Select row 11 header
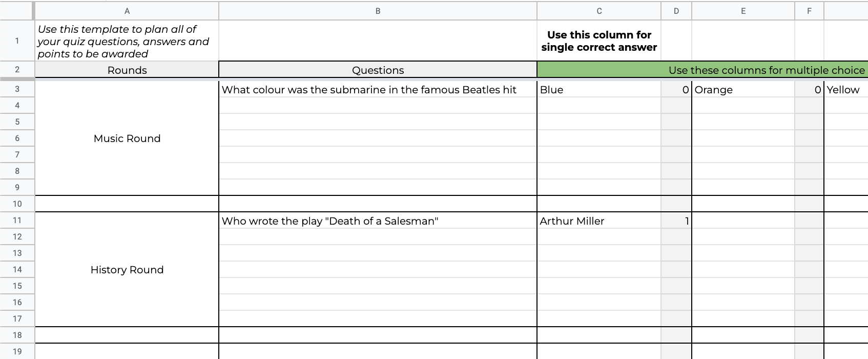The width and height of the screenshot is (868, 359). point(17,221)
